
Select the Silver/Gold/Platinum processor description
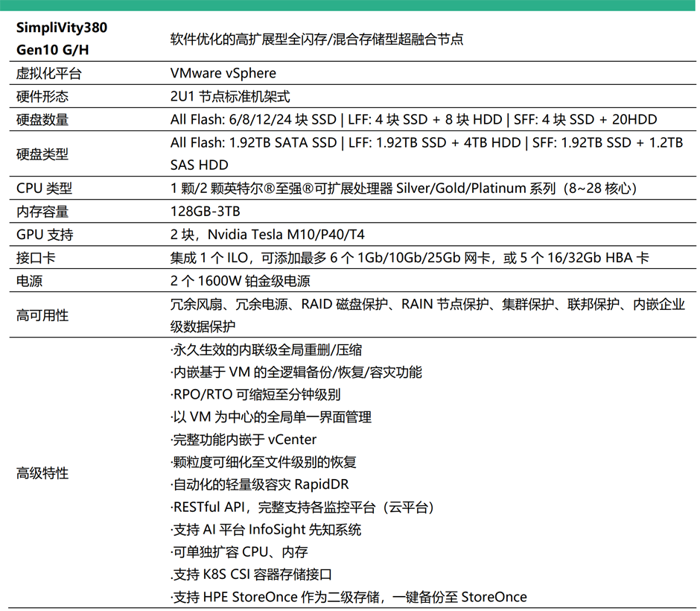[x=404, y=189]
